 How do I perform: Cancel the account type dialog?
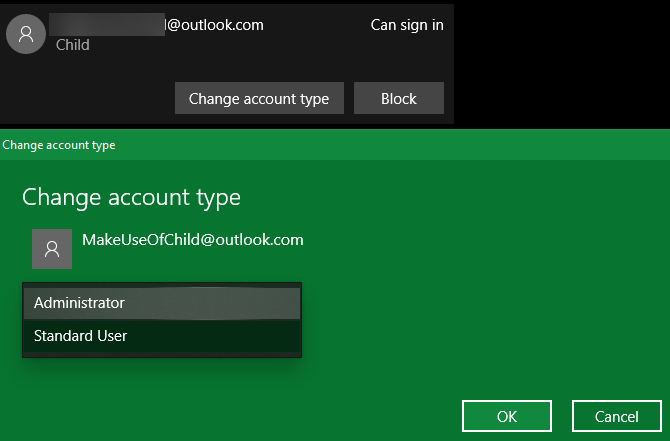[616, 416]
